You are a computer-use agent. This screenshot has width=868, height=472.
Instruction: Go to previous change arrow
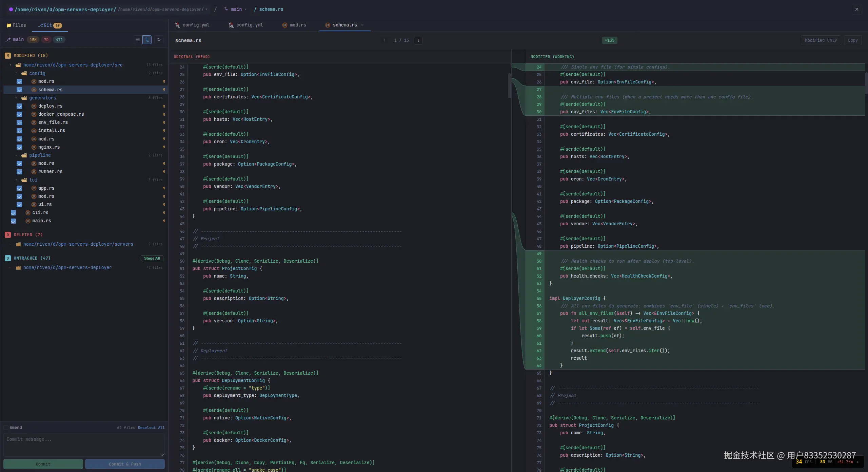pyautogui.click(x=384, y=40)
